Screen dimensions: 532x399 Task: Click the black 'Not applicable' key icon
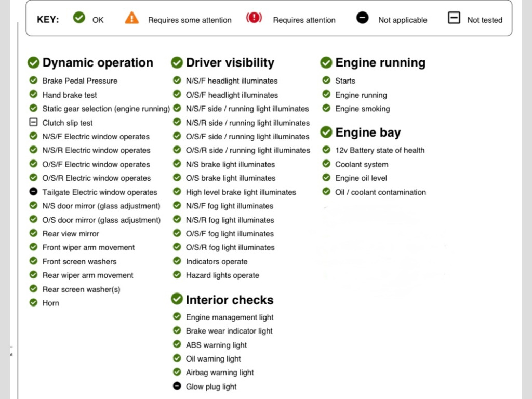pos(362,18)
